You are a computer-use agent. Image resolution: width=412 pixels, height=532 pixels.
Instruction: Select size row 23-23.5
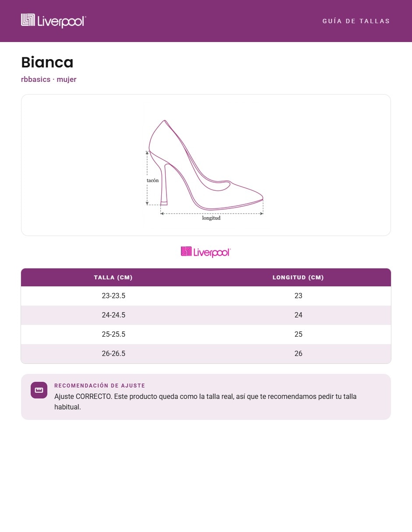[206, 296]
